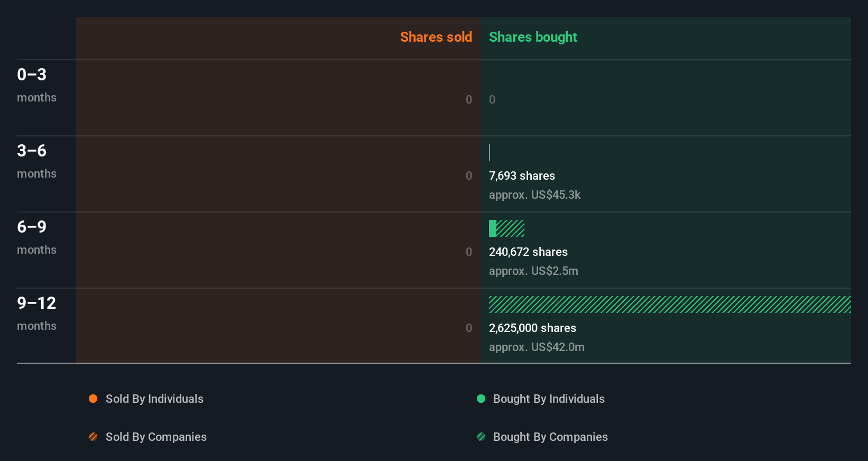Select the approx. US$42.0m value
This screenshot has width=868, height=461.
pos(537,347)
